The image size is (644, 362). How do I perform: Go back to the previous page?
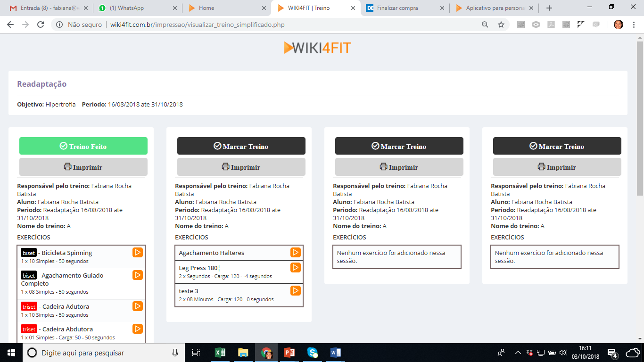point(10,25)
